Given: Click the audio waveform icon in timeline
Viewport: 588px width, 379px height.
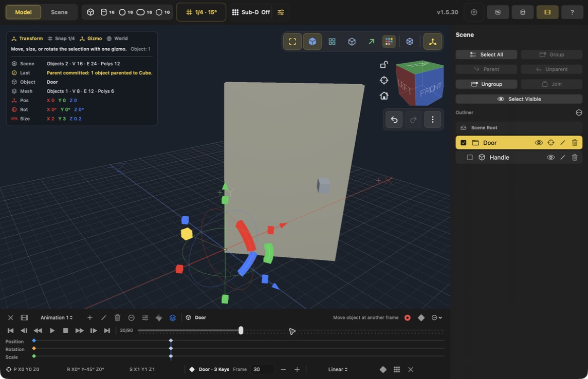Looking at the screenshot, I should [159, 317].
